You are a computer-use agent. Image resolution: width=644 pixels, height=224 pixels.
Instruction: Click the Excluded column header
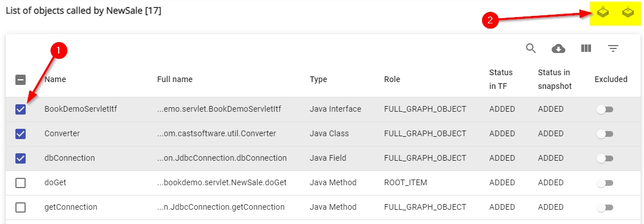(x=611, y=79)
